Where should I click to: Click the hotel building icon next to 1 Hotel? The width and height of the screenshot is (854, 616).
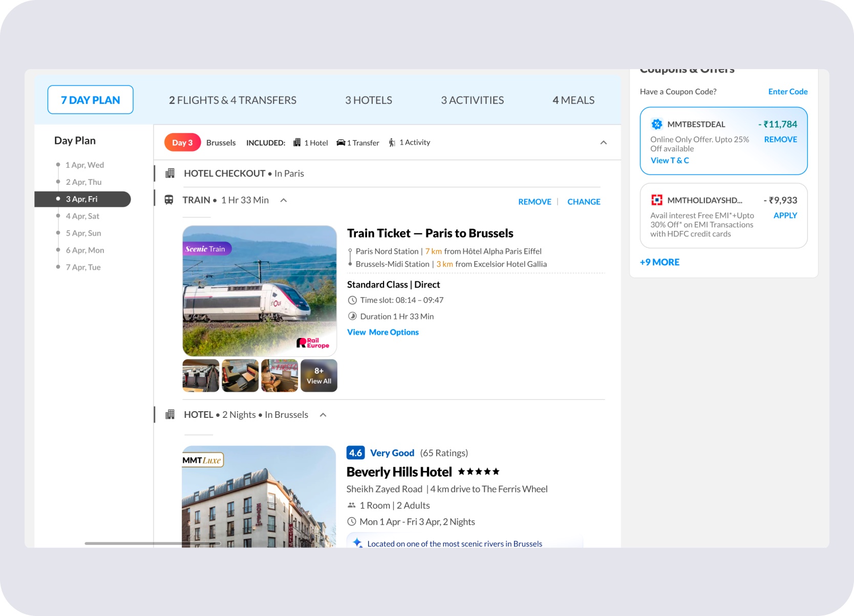[x=297, y=142]
